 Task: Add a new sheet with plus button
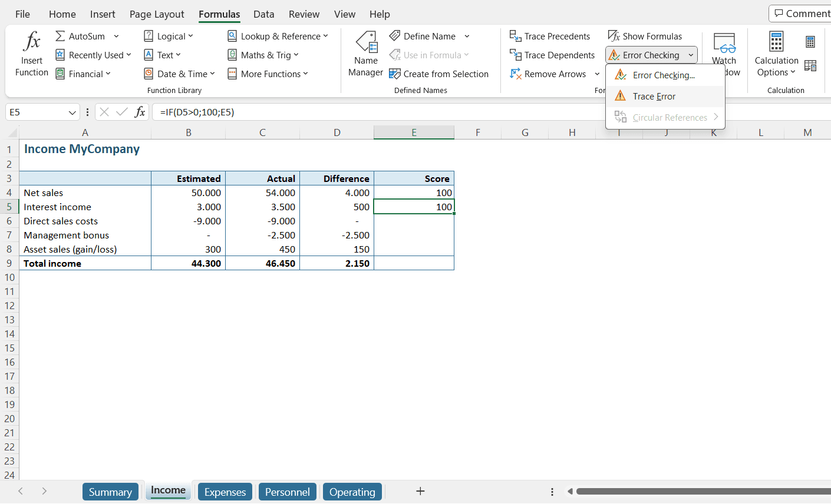[420, 491]
